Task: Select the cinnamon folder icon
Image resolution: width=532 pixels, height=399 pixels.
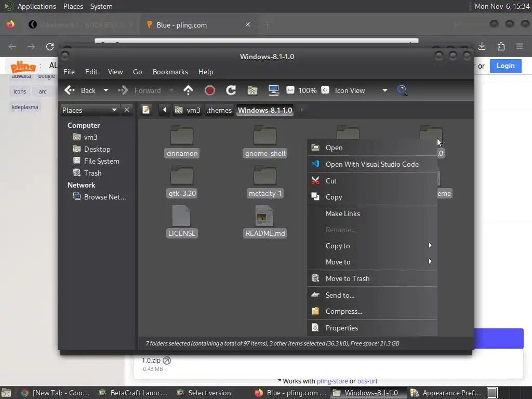Action: click(182, 136)
